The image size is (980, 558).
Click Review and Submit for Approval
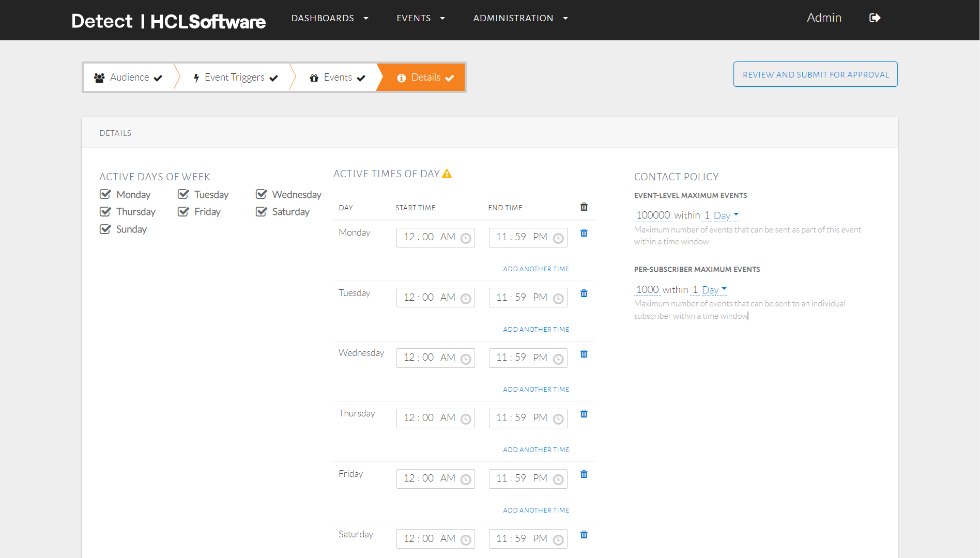click(x=815, y=74)
